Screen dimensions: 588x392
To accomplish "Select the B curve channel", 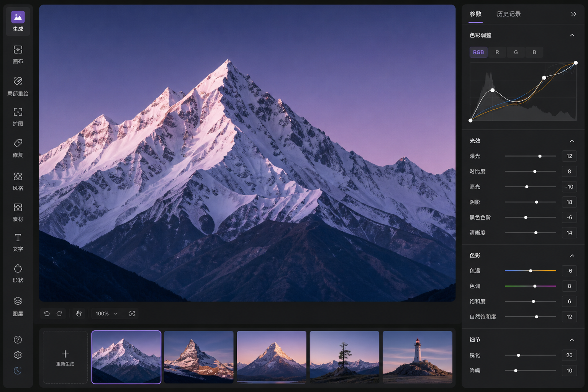I will tap(534, 52).
